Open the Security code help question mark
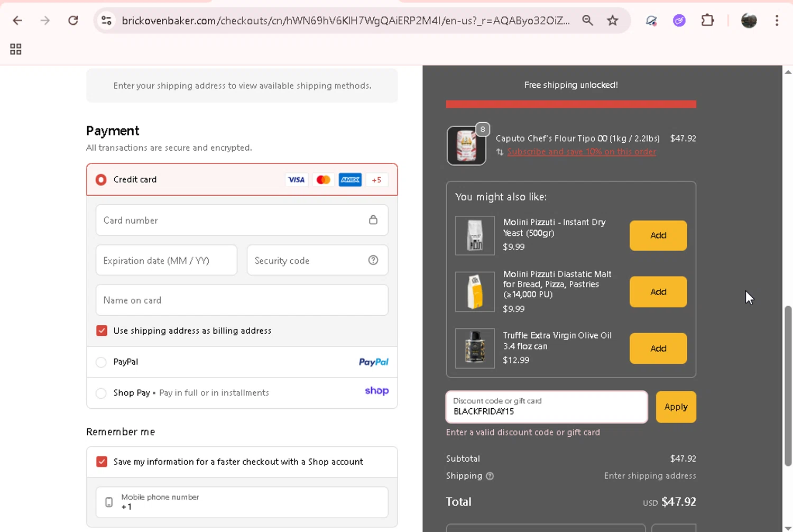The width and height of the screenshot is (793, 532). tap(373, 260)
